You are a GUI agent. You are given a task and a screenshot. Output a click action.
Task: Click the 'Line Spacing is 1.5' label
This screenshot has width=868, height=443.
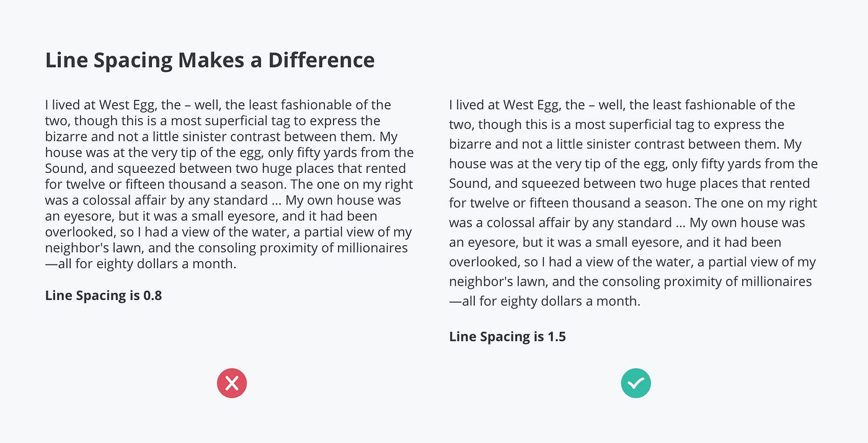pyautogui.click(x=508, y=337)
